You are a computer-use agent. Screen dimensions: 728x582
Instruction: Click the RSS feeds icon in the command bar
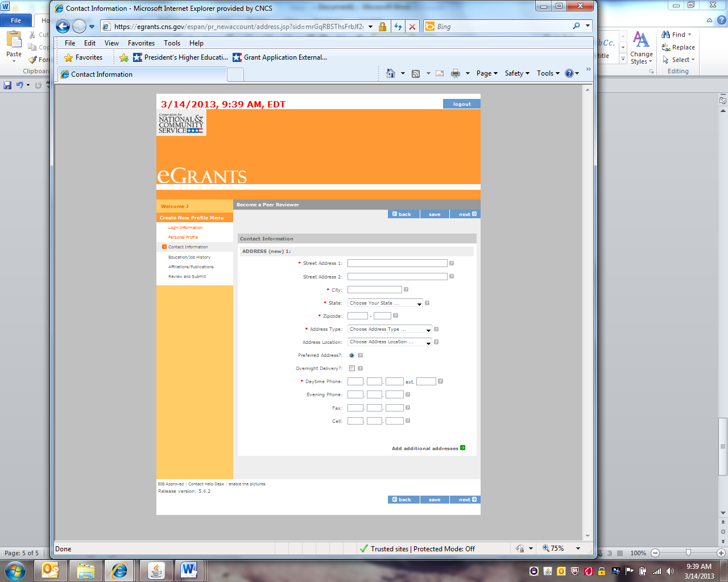tap(416, 73)
